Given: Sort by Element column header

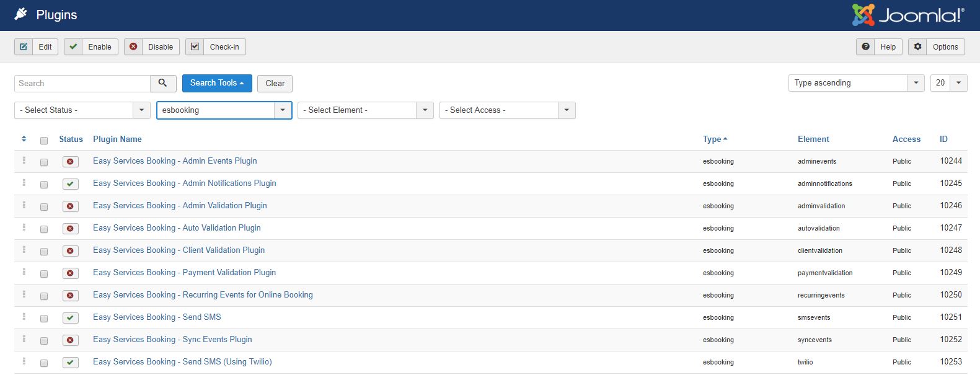Looking at the screenshot, I should pyautogui.click(x=813, y=139).
